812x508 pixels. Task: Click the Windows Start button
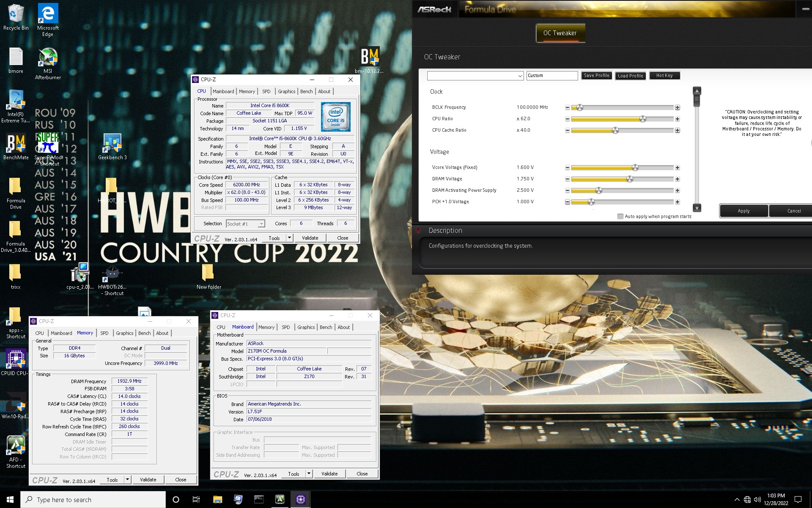(10, 500)
